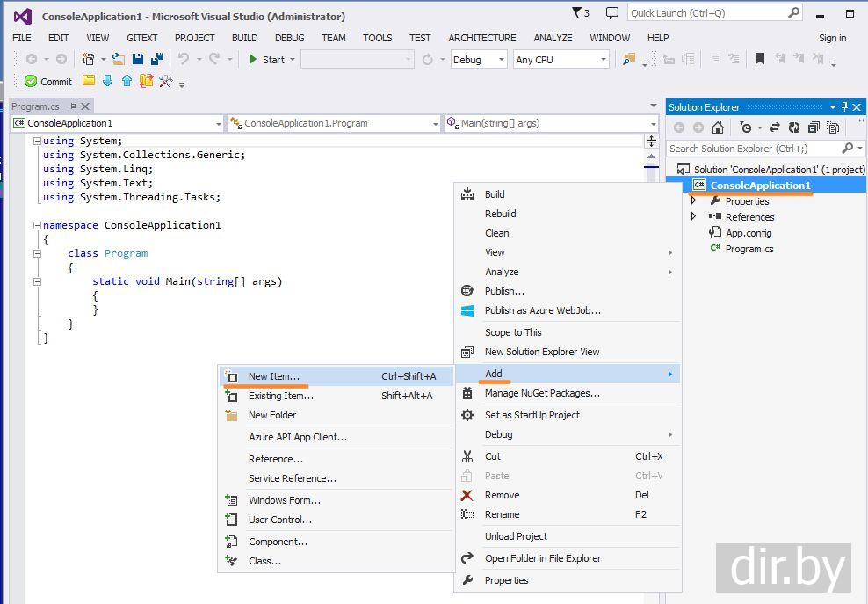Click the editor vertical scrollbar
The width and height of the screenshot is (868, 604).
651,264
